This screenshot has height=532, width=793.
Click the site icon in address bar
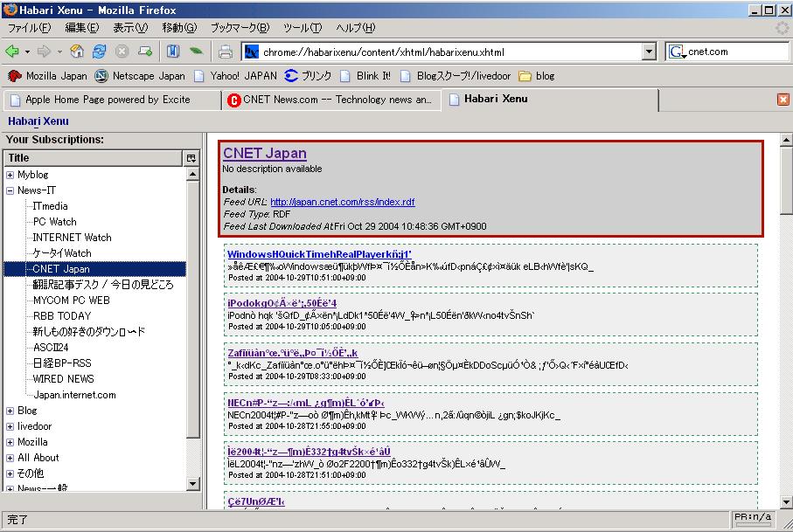pos(251,52)
